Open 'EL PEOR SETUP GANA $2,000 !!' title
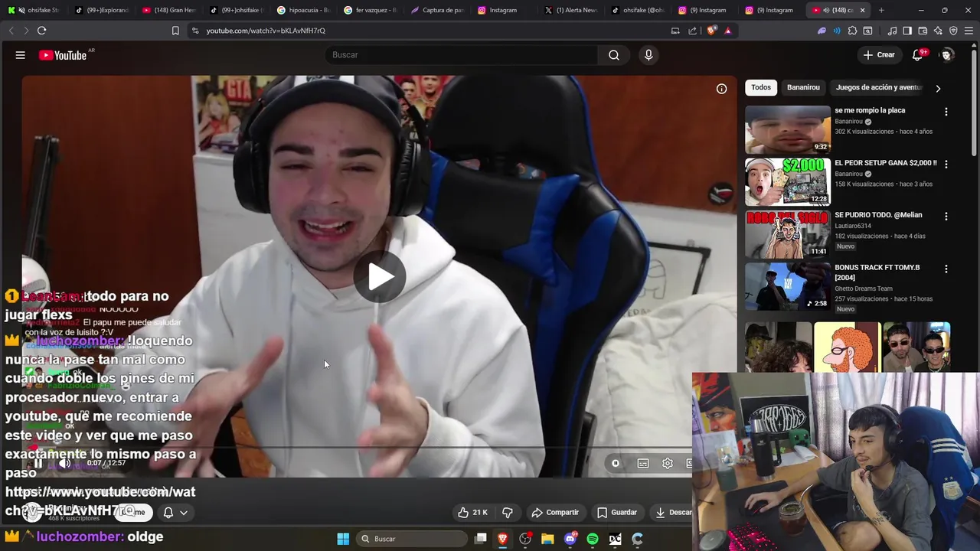Screen dimensions: 980x551 [x=886, y=163]
